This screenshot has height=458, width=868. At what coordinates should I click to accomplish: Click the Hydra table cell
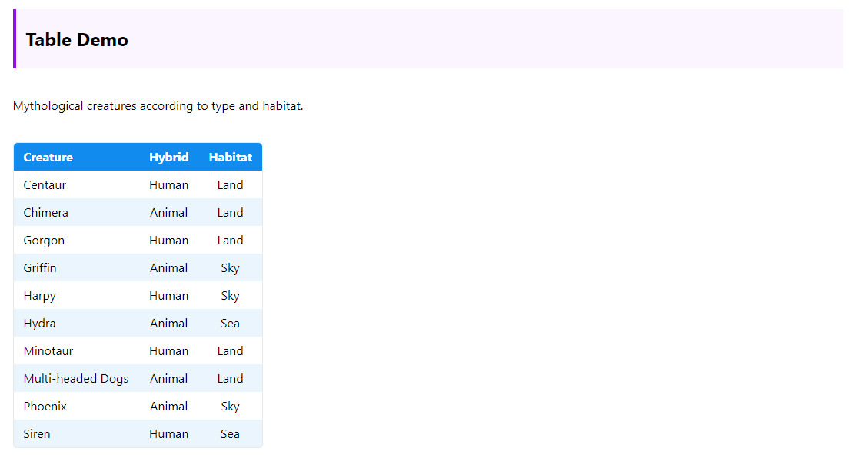coord(39,324)
